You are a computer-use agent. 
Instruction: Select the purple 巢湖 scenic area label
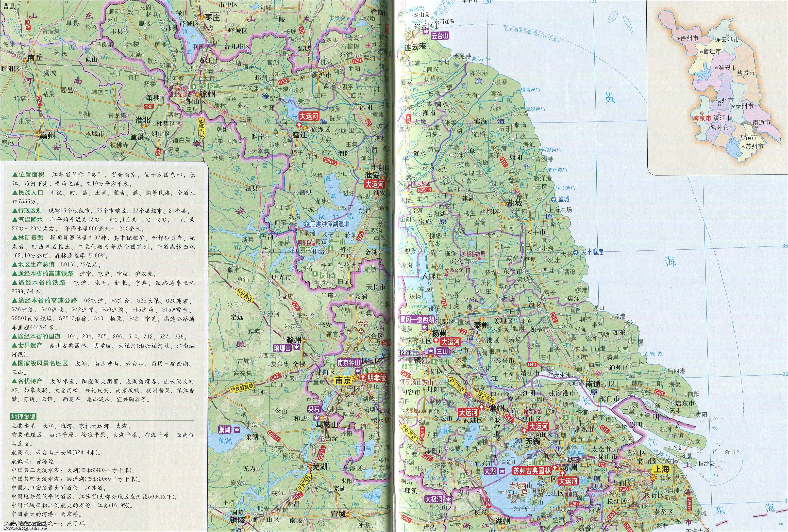coord(225,430)
